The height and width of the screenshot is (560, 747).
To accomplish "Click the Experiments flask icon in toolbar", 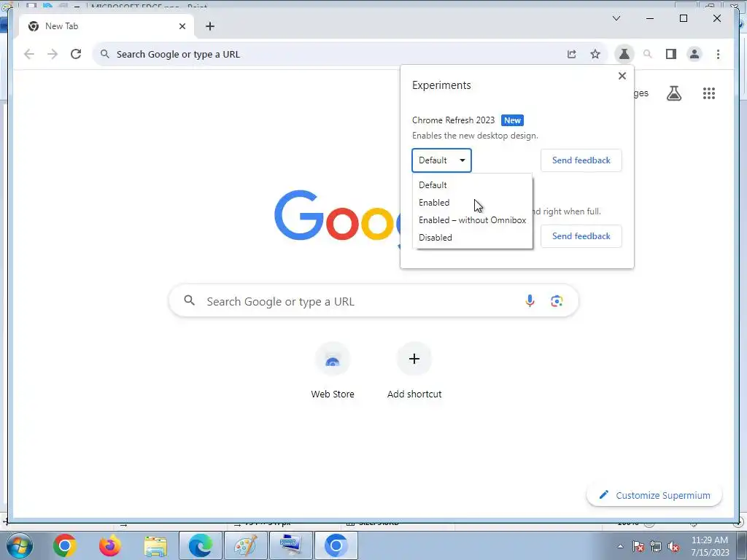I will [624, 54].
